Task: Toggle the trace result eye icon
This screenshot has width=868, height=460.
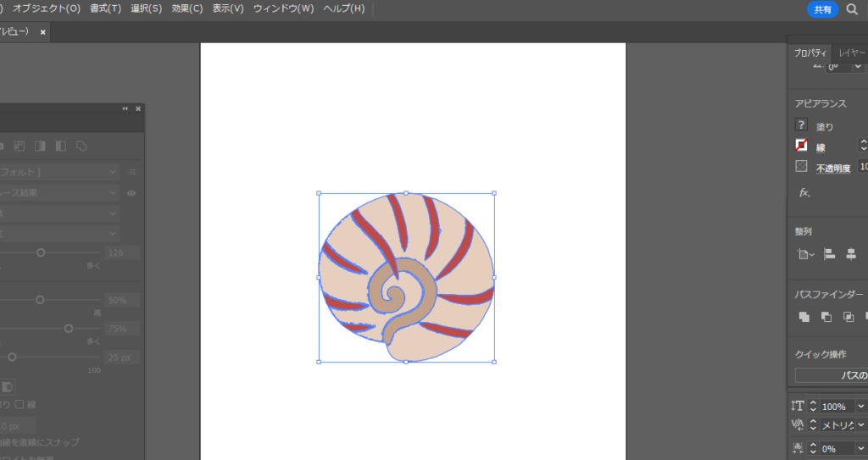Action: click(131, 193)
